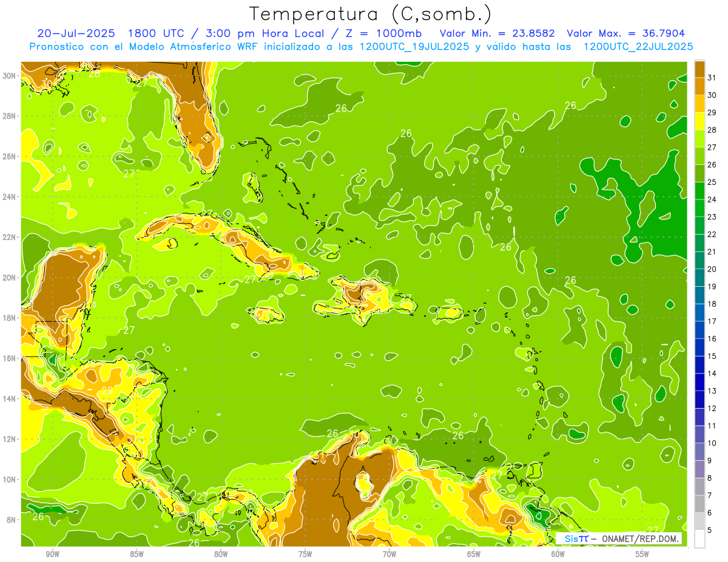Click the '15' color scale label
The height and width of the screenshot is (562, 728).
(712, 356)
